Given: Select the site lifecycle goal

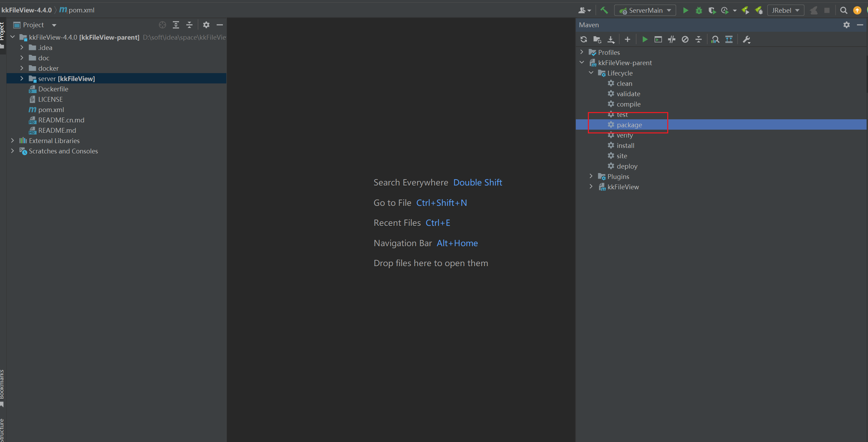Looking at the screenshot, I should click(622, 156).
